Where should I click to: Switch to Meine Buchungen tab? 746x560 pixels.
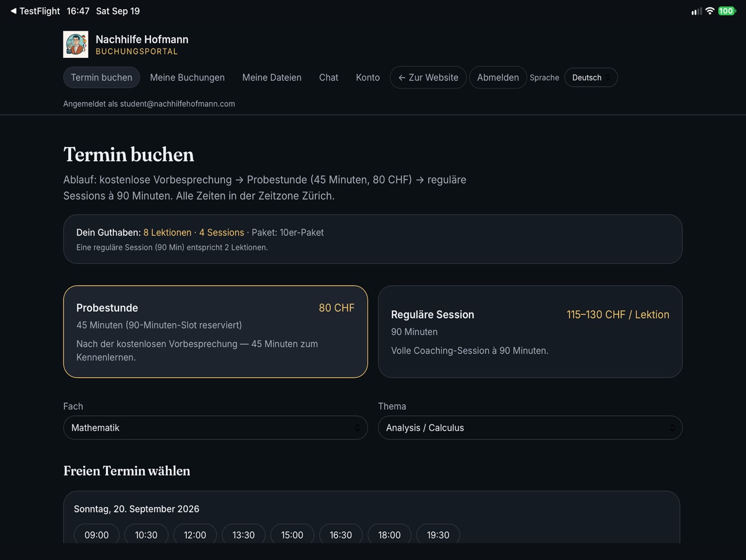[187, 78]
